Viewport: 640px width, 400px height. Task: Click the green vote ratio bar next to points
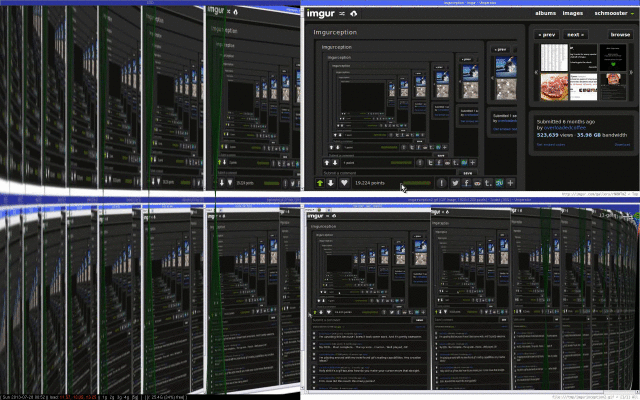point(416,183)
